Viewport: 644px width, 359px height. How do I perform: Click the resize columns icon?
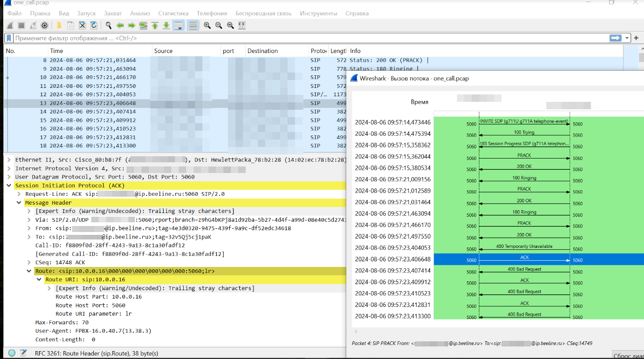tap(242, 26)
